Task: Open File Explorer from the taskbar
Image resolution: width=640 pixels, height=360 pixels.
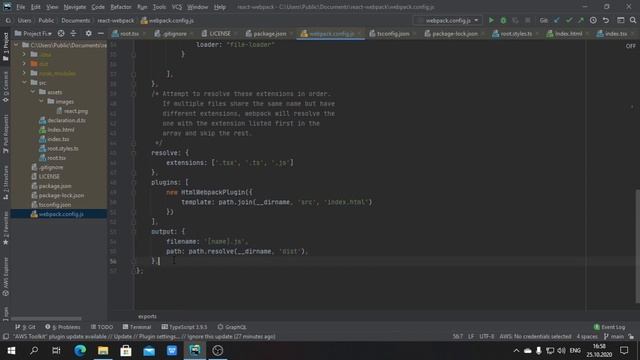Action: (x=103, y=350)
